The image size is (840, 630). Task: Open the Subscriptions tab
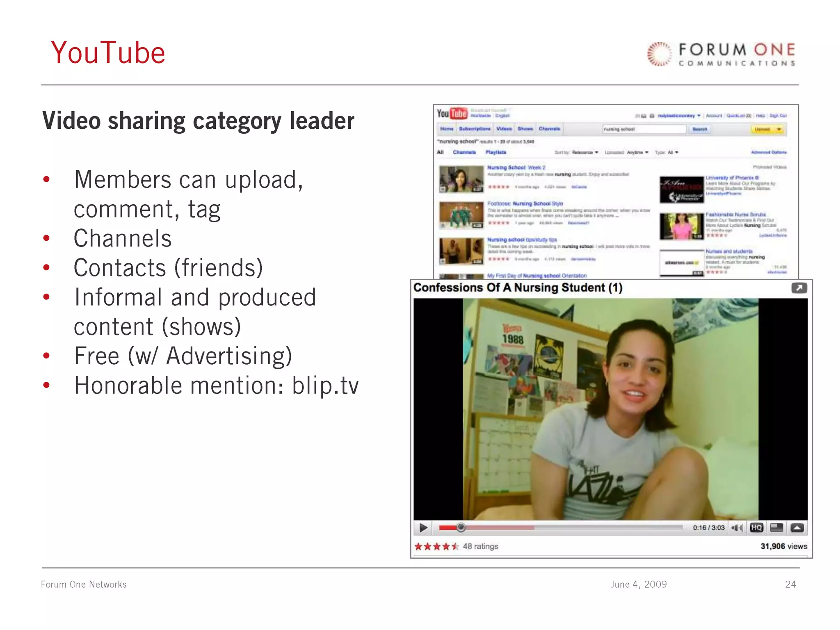475,129
